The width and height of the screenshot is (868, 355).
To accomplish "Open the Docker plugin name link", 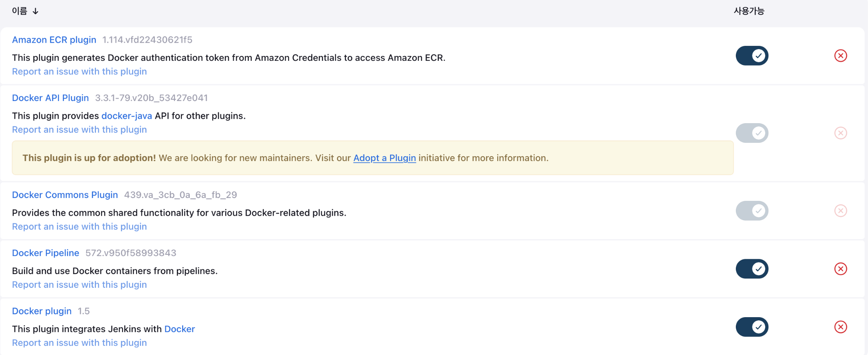I will point(42,311).
